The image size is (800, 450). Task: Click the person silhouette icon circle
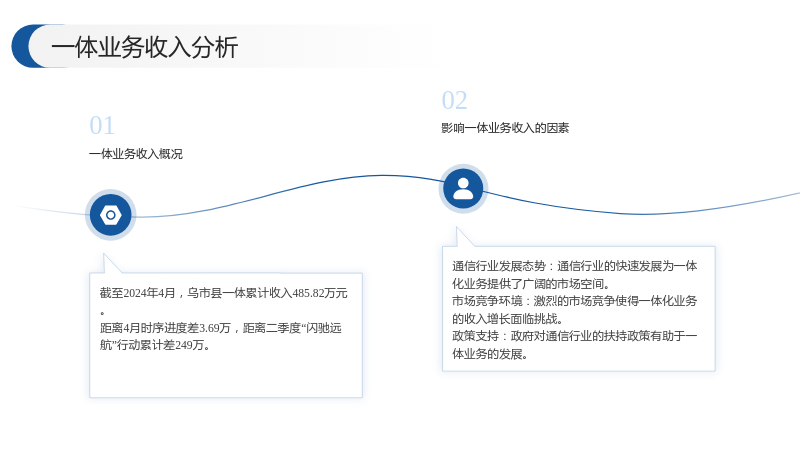[x=463, y=189]
